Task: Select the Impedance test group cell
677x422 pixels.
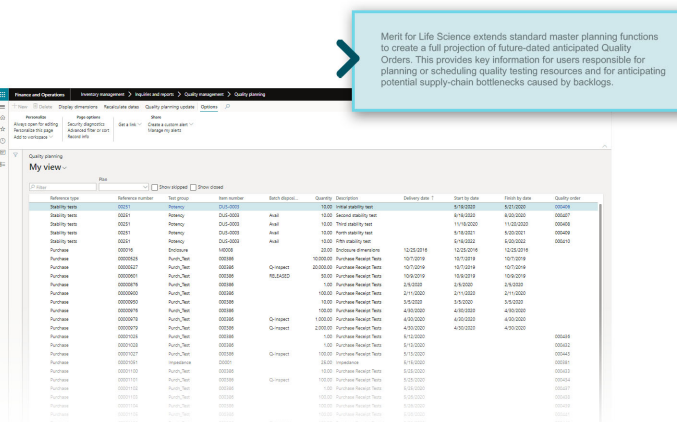Action: click(180, 362)
